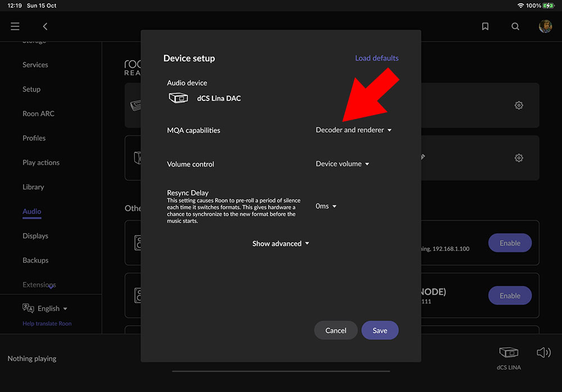
Task: Open settings gear for the second audio device
Action: (x=519, y=158)
